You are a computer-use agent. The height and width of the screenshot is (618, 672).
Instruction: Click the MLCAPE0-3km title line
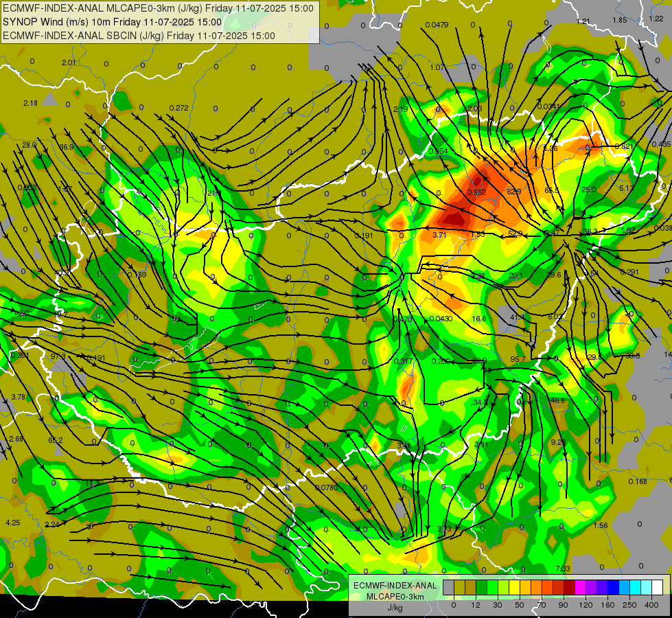tap(158, 8)
